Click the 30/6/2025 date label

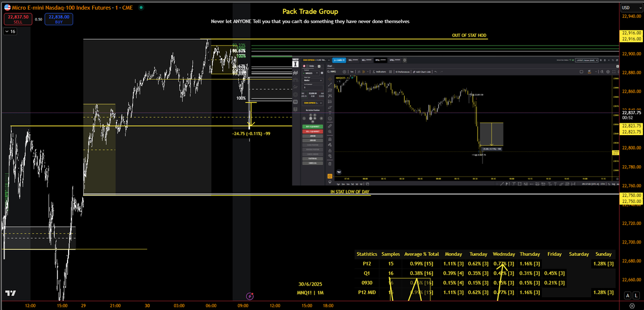311,284
